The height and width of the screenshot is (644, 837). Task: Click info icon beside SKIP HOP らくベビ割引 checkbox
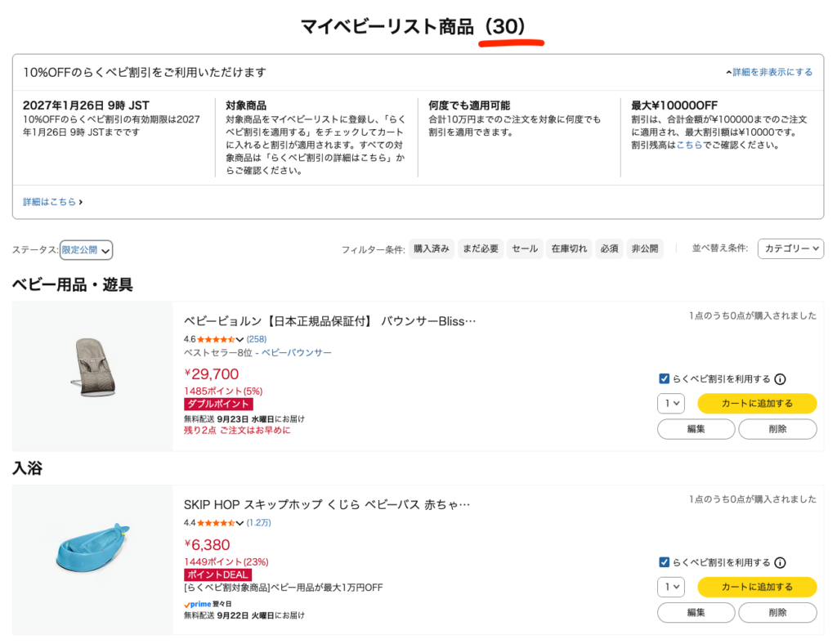(x=780, y=563)
